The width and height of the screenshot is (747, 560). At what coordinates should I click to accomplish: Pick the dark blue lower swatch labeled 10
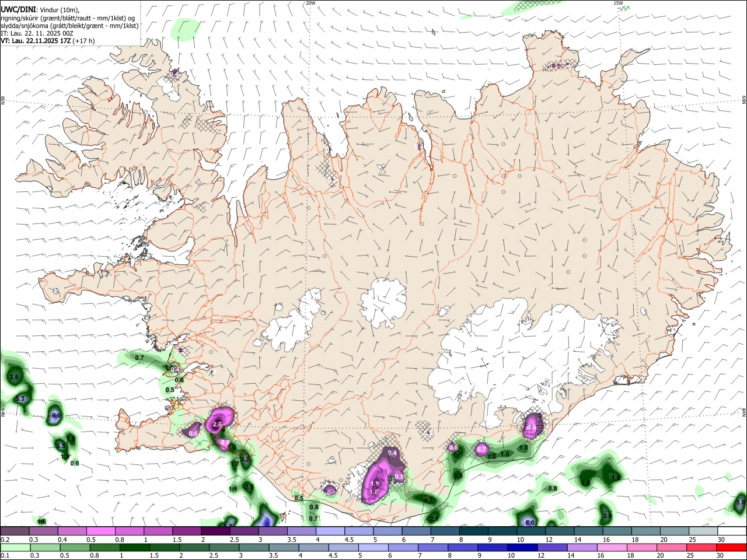[x=522, y=547]
